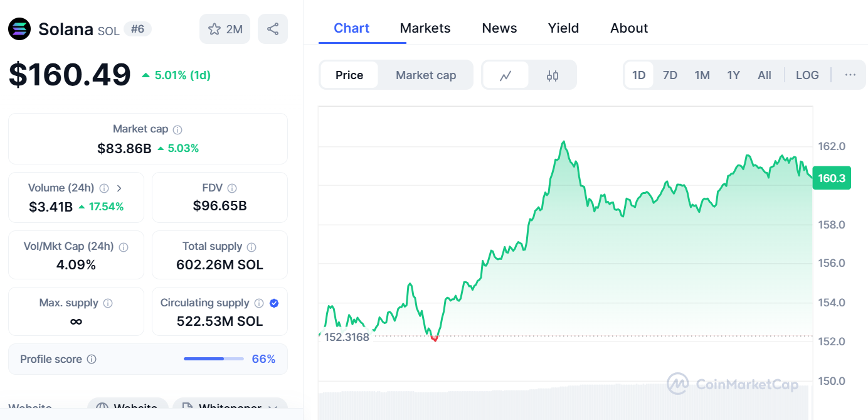
Task: Click info icon next to Circulating supply
Action: 258,303
